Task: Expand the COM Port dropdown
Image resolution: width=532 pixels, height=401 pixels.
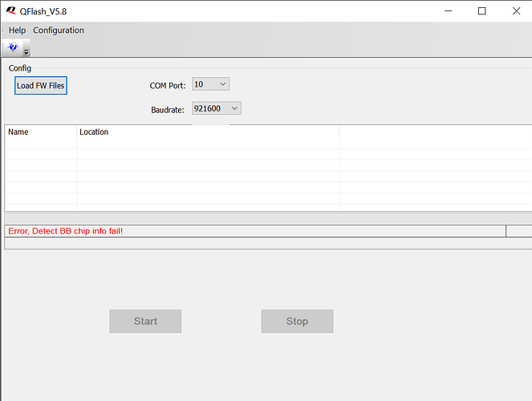Action: [x=222, y=84]
